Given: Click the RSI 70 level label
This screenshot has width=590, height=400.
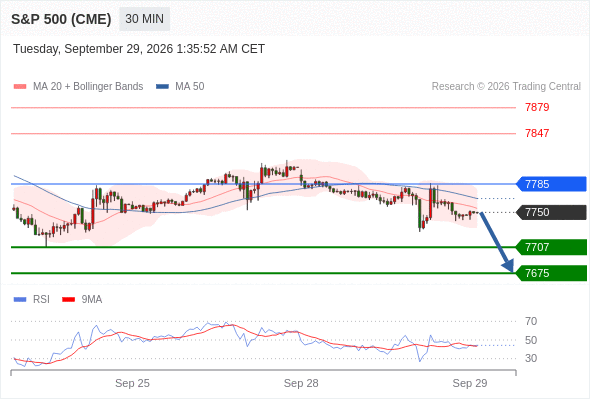Looking at the screenshot, I should click(531, 321).
